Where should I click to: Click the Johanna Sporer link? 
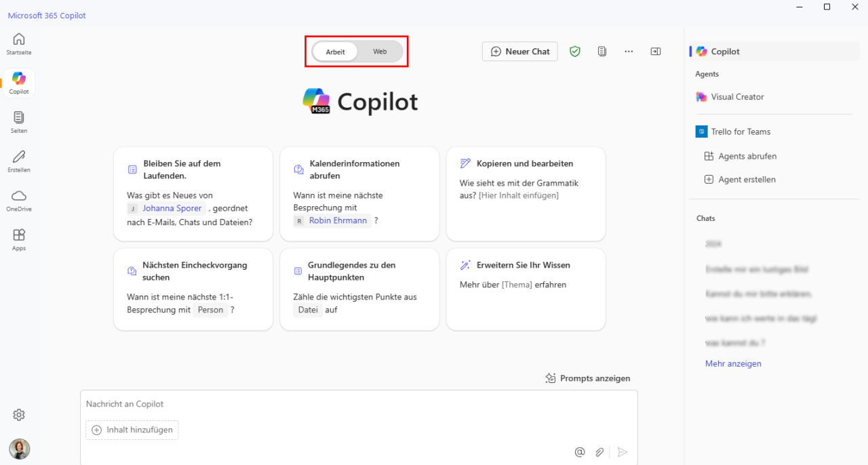pyautogui.click(x=172, y=208)
